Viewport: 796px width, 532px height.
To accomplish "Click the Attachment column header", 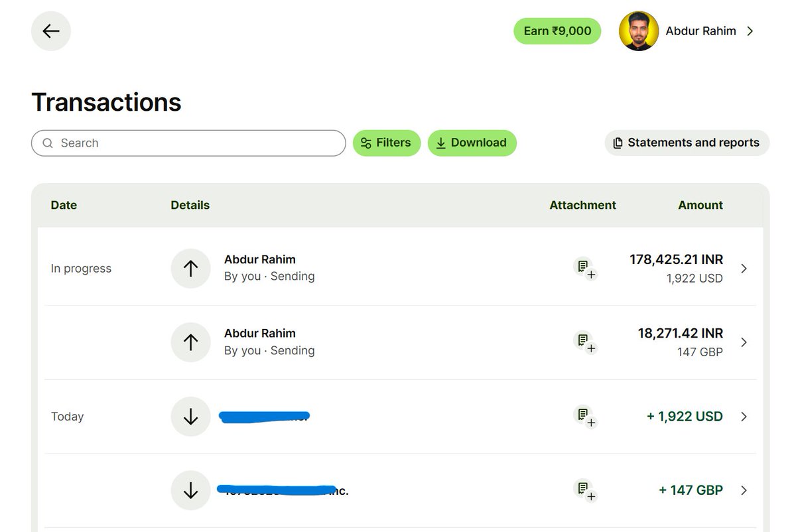I will pos(582,205).
